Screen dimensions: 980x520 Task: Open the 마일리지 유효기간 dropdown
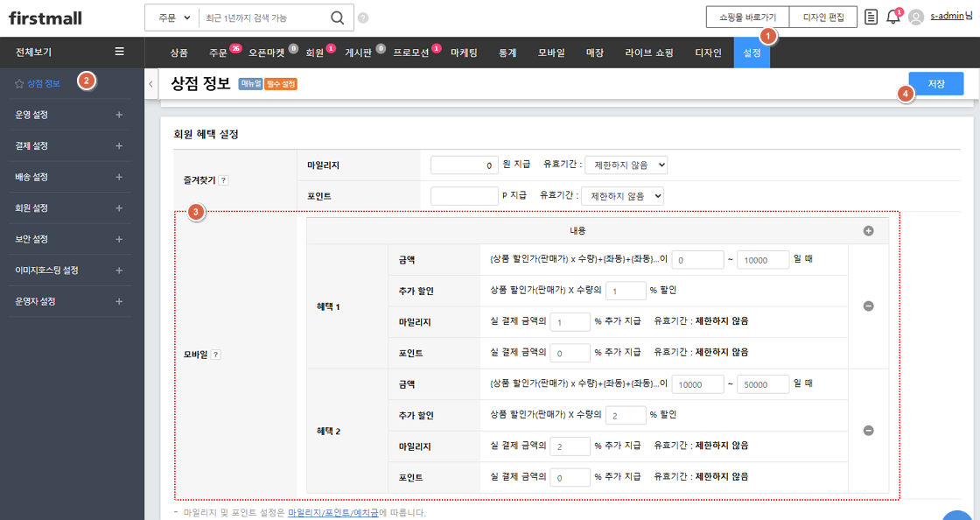tap(626, 165)
